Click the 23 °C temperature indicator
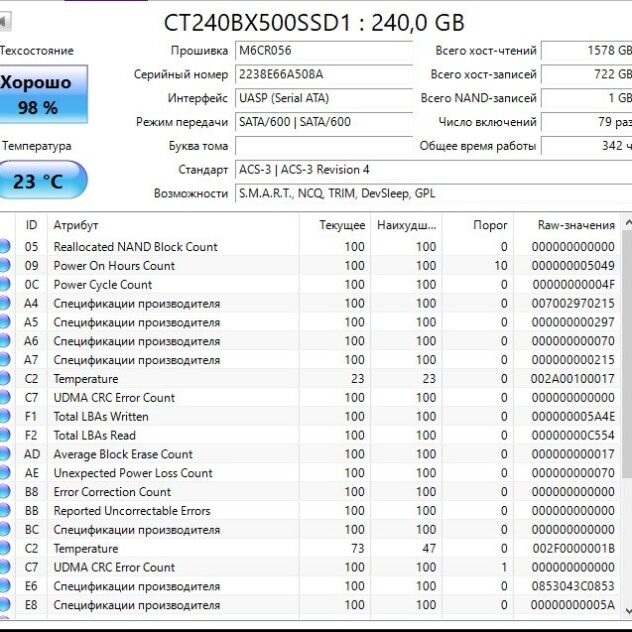The height and width of the screenshot is (632, 632). 43,180
